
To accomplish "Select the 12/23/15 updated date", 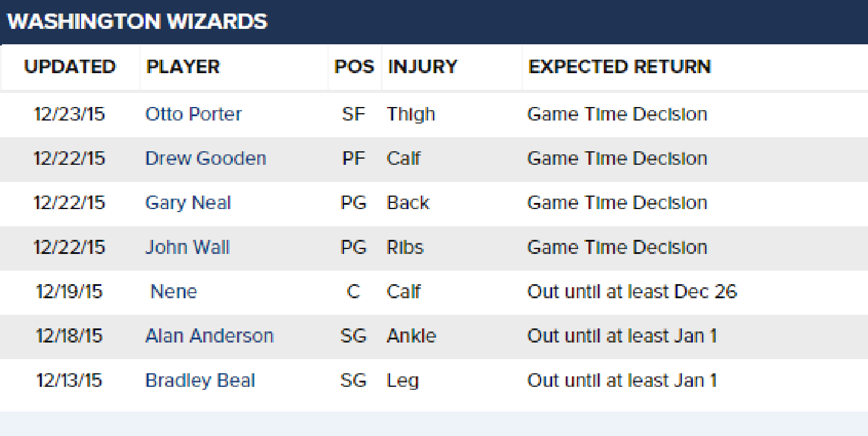I will coord(69,114).
